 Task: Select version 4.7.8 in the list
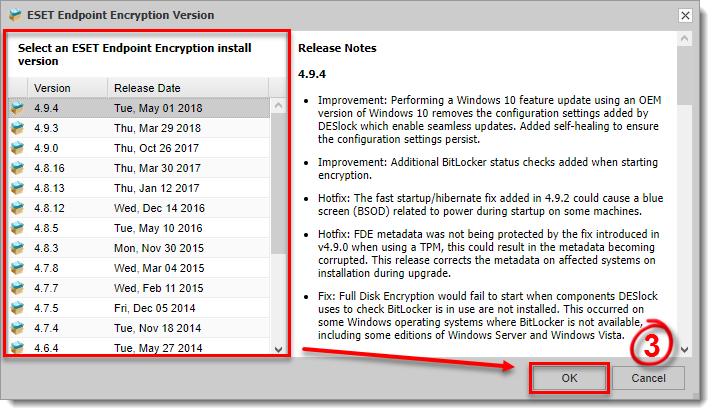(x=139, y=268)
